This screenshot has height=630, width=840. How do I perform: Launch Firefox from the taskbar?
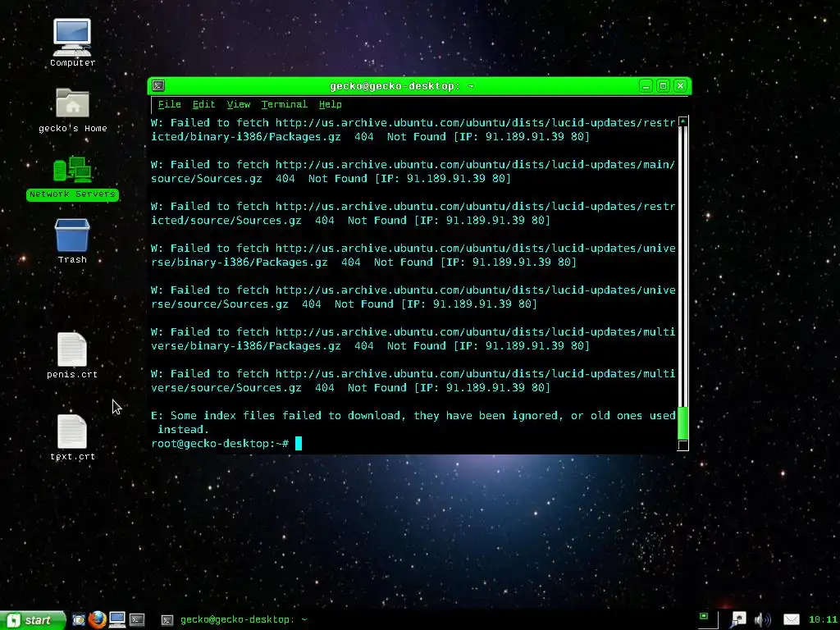pos(98,620)
